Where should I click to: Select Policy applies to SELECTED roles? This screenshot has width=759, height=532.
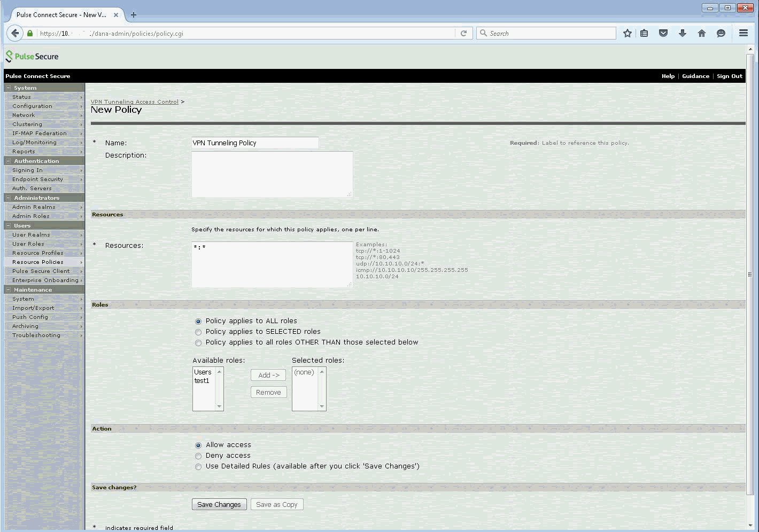coord(198,332)
